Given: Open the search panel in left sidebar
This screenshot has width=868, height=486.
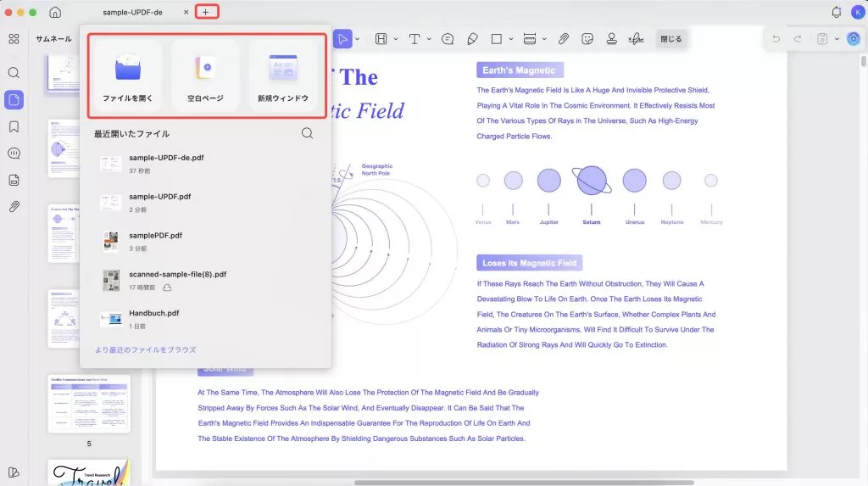Looking at the screenshot, I should click(14, 73).
